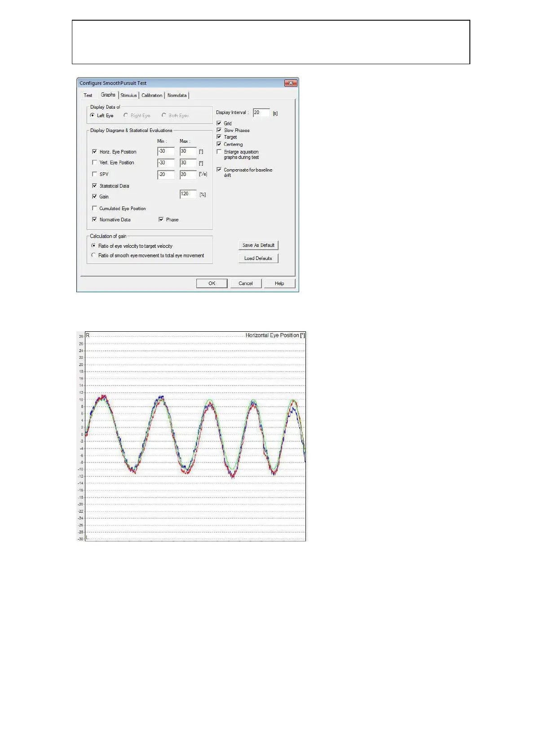
Task: Confirm with the OK button
Action: tap(212, 283)
